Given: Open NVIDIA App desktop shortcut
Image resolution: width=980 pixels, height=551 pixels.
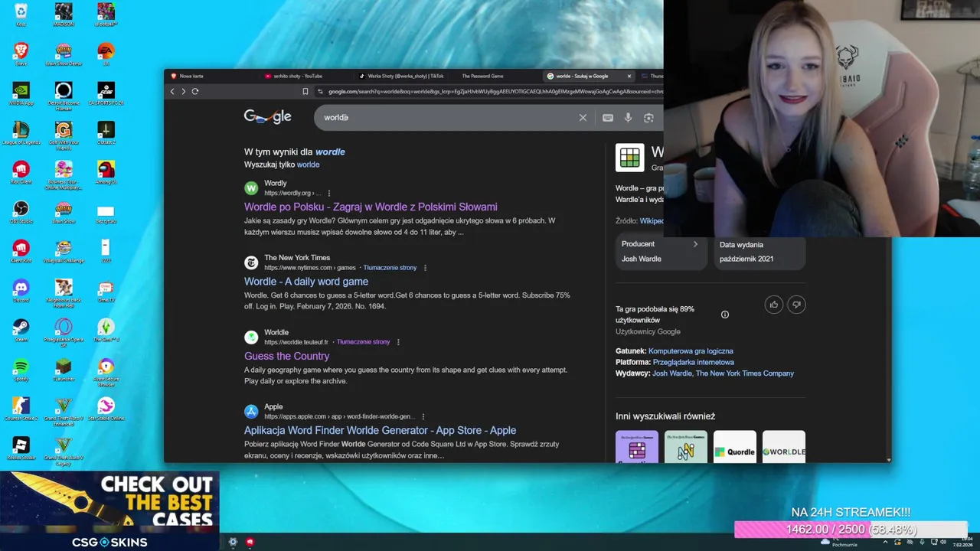Looking at the screenshot, I should (21, 93).
